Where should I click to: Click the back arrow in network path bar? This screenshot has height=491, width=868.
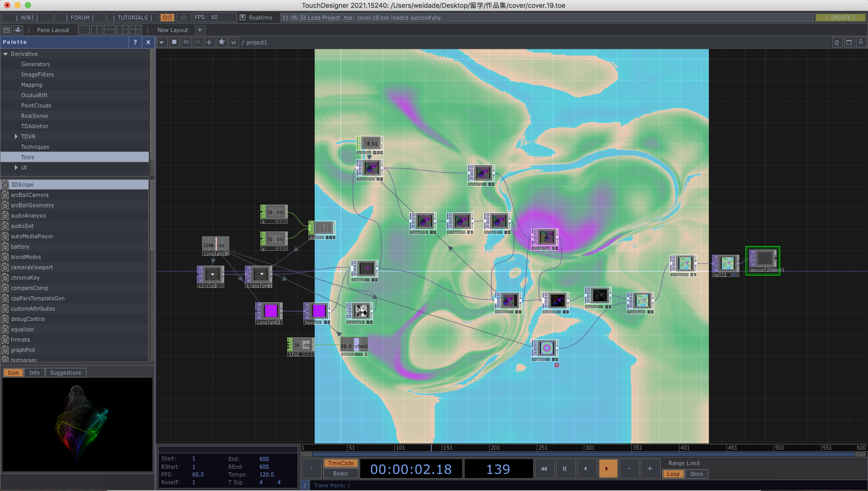pos(186,42)
